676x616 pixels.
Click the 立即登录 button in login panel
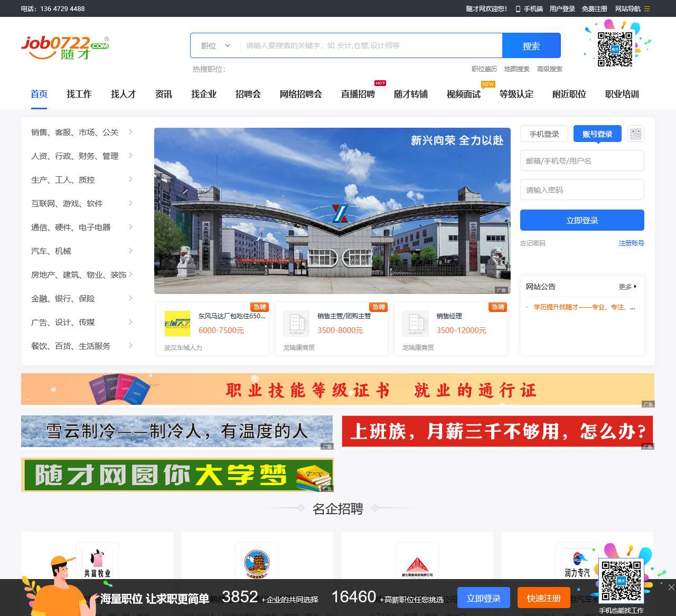tap(582, 220)
